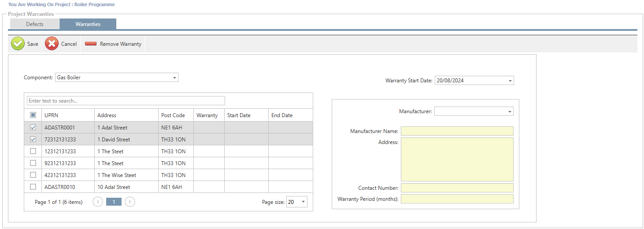This screenshot has height=229, width=644.
Task: Uncheck the ADASTR0001 row checkbox
Action: [33, 128]
